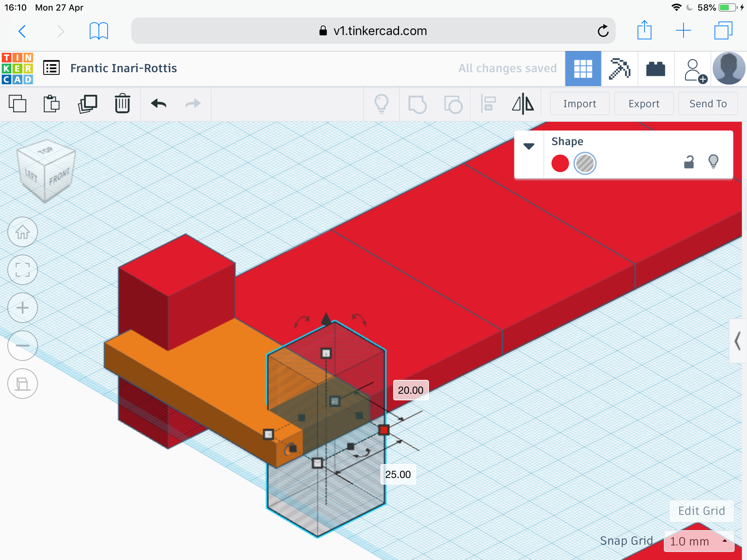This screenshot has width=747, height=560.
Task: Click the Send To button
Action: [x=708, y=104]
